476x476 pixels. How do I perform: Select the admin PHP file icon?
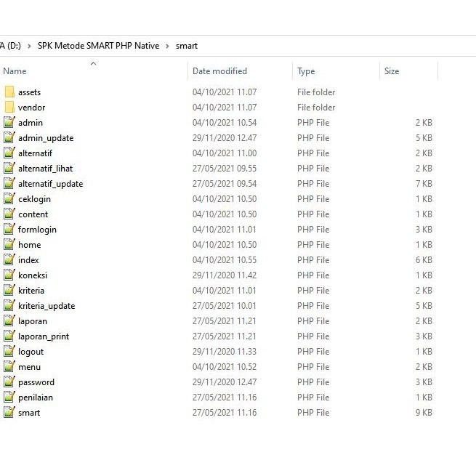9,122
